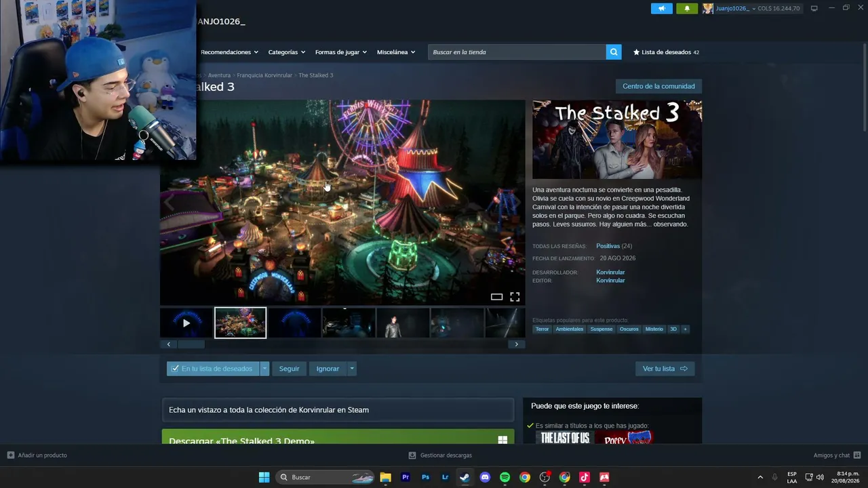Open TikTok from the taskbar

coord(584,477)
